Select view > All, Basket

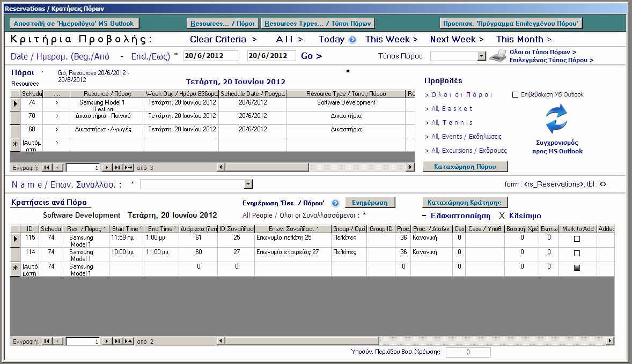[x=448, y=109]
